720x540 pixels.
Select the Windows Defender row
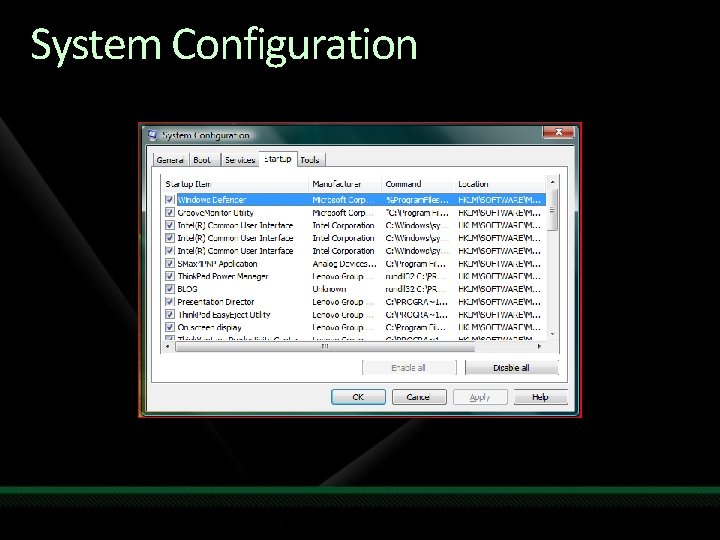pyautogui.click(x=355, y=200)
